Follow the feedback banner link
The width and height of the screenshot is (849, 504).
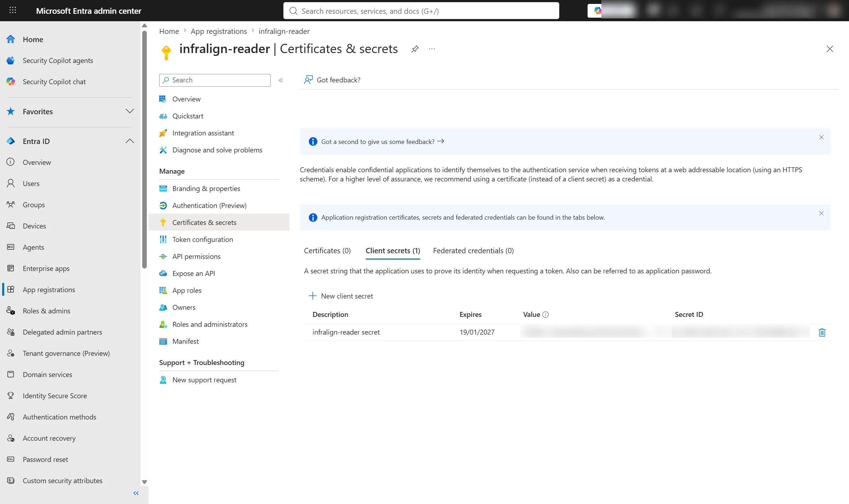[x=382, y=142]
